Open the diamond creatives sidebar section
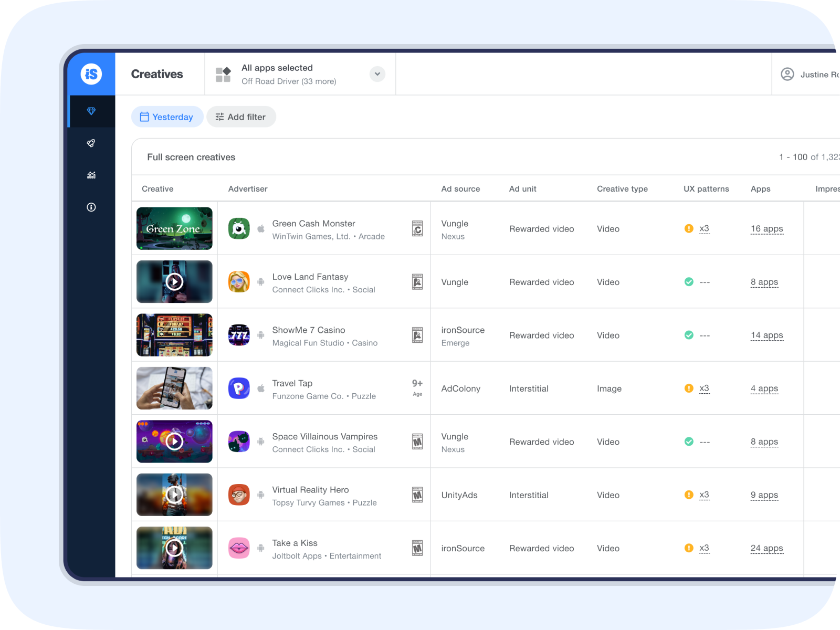Screen dimensions: 840x630 click(x=91, y=111)
